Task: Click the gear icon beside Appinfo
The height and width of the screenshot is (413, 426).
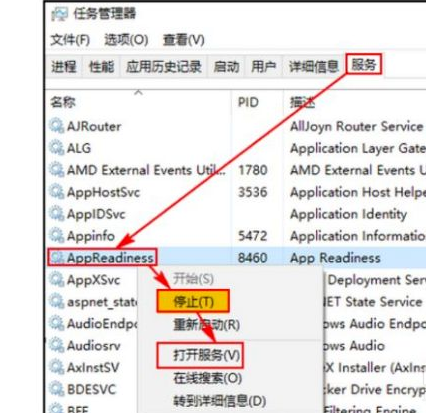Action: coord(57,236)
